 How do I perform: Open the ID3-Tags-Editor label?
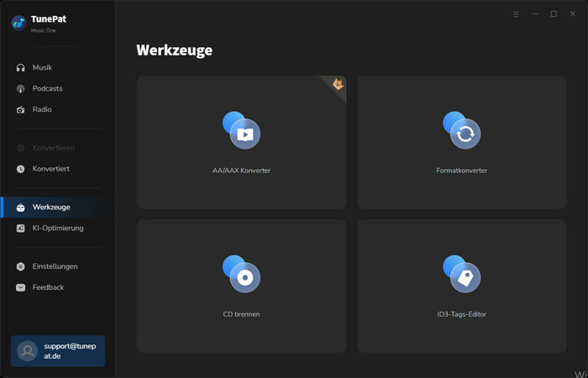462,314
